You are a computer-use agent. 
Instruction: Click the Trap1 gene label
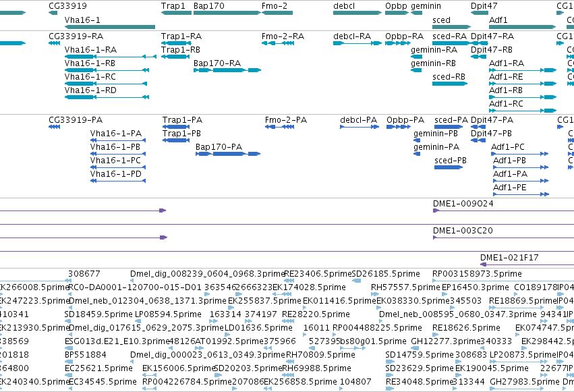(x=173, y=6)
